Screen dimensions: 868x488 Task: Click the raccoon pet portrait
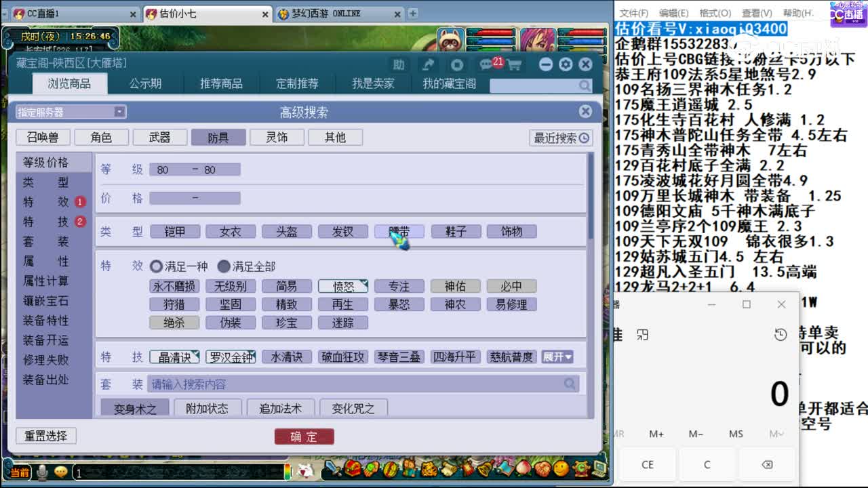pyautogui.click(x=450, y=40)
